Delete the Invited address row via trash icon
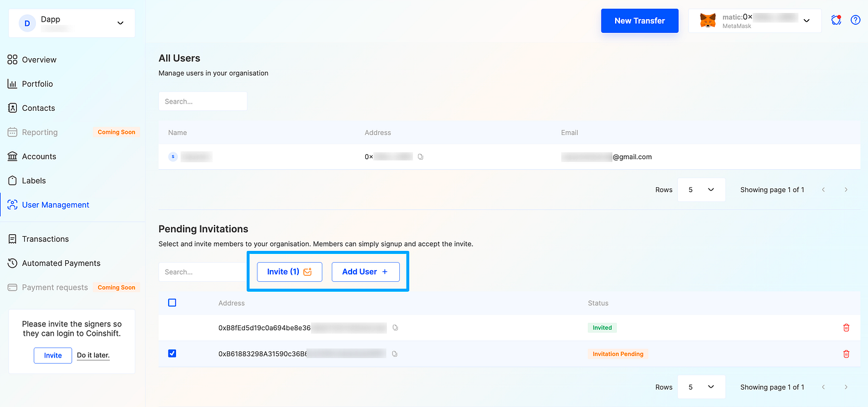Image resolution: width=868 pixels, height=407 pixels. point(846,328)
